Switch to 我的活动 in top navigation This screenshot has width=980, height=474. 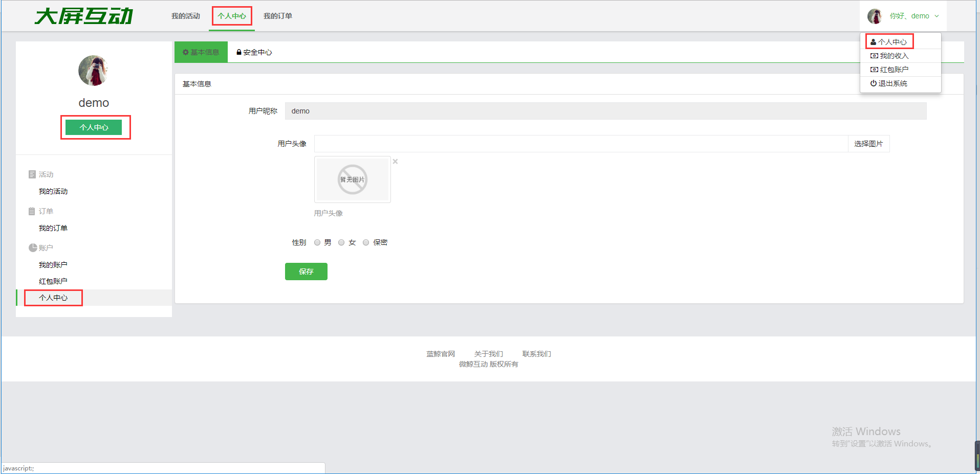(x=185, y=16)
